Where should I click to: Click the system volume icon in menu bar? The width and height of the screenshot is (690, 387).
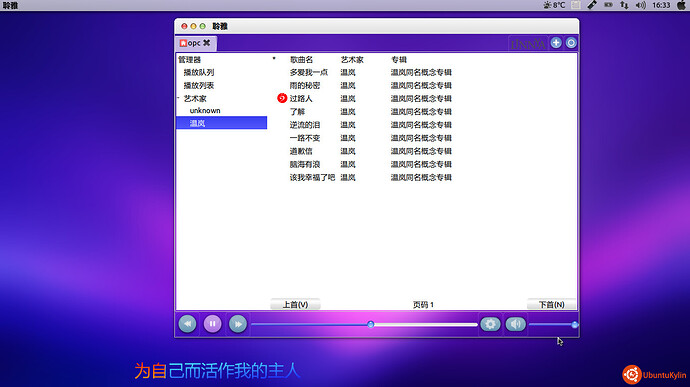point(641,5)
